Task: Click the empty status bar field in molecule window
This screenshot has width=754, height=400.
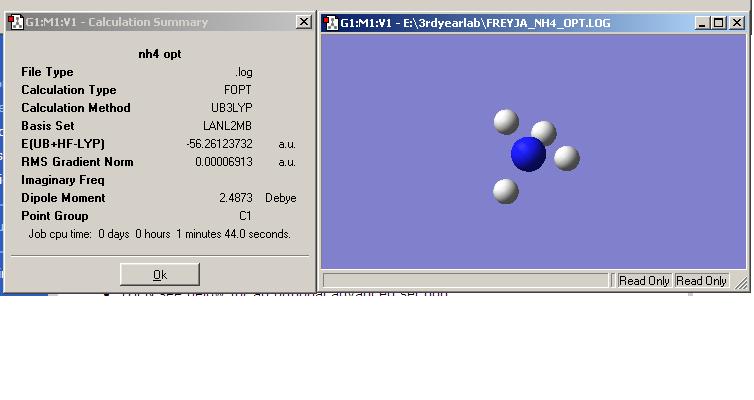Action: point(465,281)
